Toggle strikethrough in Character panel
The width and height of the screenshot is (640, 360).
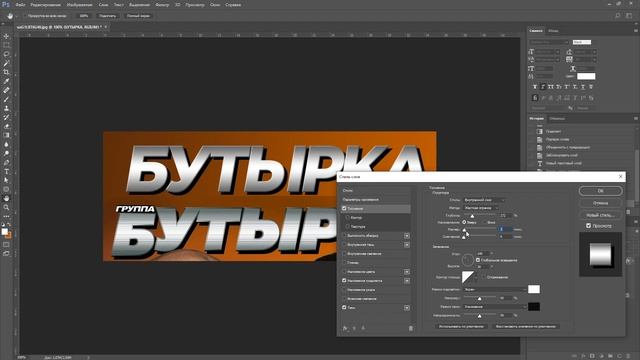click(591, 87)
